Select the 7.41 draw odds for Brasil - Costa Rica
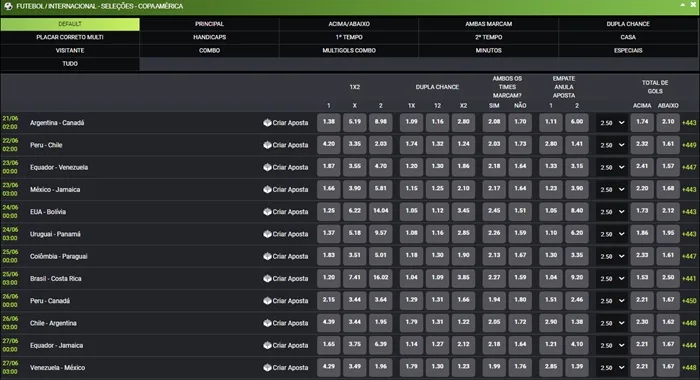700x380 pixels. (x=354, y=278)
